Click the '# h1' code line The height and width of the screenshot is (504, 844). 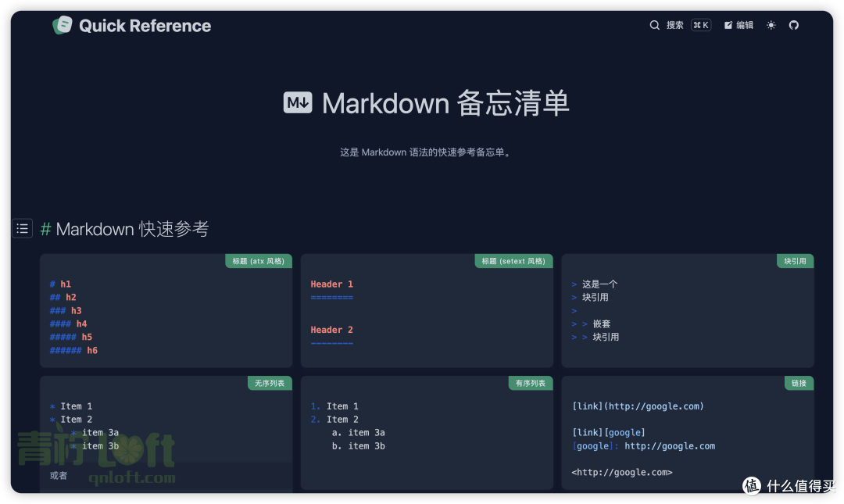click(x=60, y=284)
